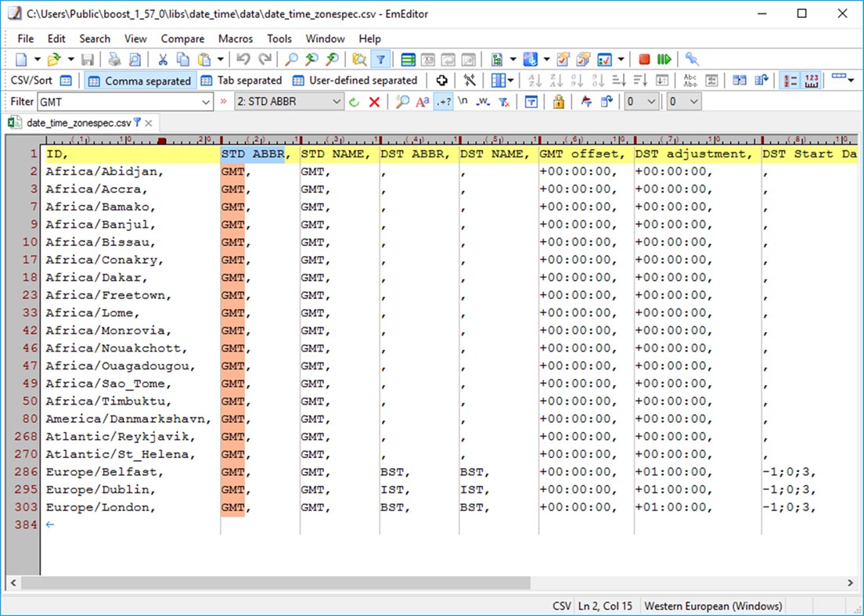Sort A to Z ascending

(x=535, y=81)
